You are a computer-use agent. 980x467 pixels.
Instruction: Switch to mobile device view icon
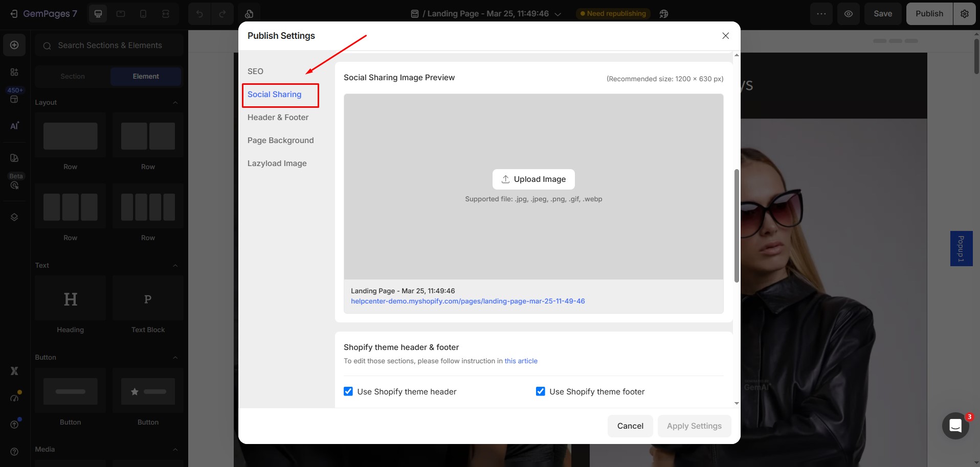143,14
